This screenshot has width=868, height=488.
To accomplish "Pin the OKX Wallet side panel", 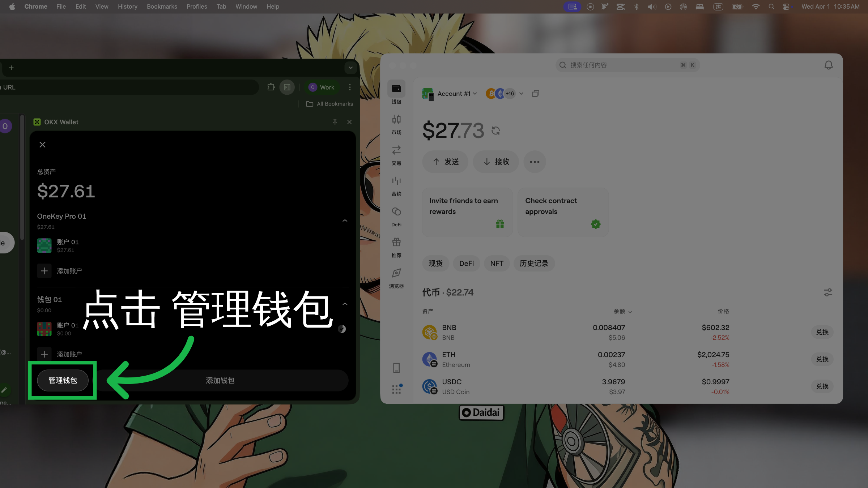I will [335, 122].
